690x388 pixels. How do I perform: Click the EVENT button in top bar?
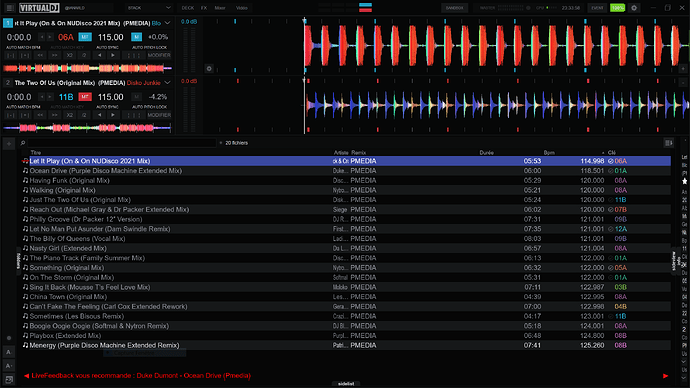coord(597,8)
